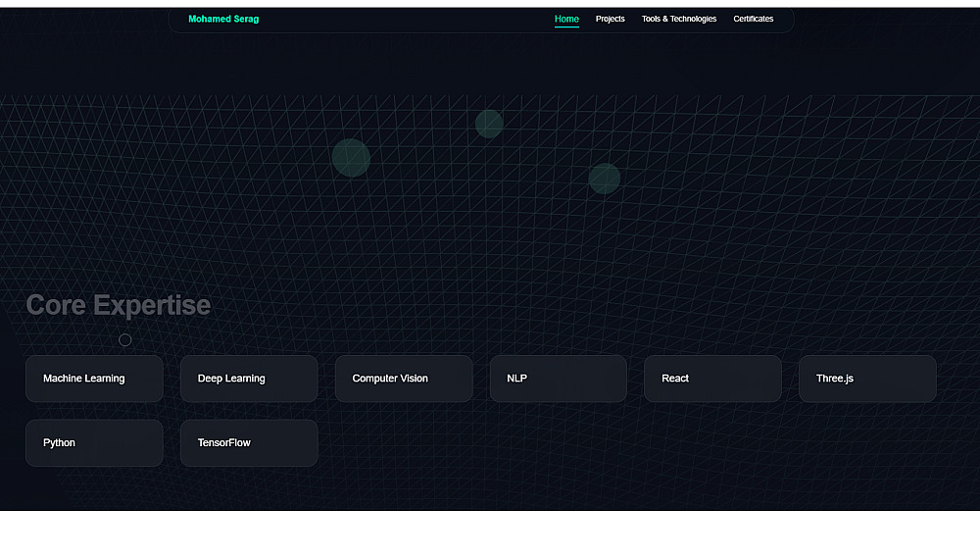Click the Core Expertise heading
The width and height of the screenshot is (980, 560).
(119, 305)
